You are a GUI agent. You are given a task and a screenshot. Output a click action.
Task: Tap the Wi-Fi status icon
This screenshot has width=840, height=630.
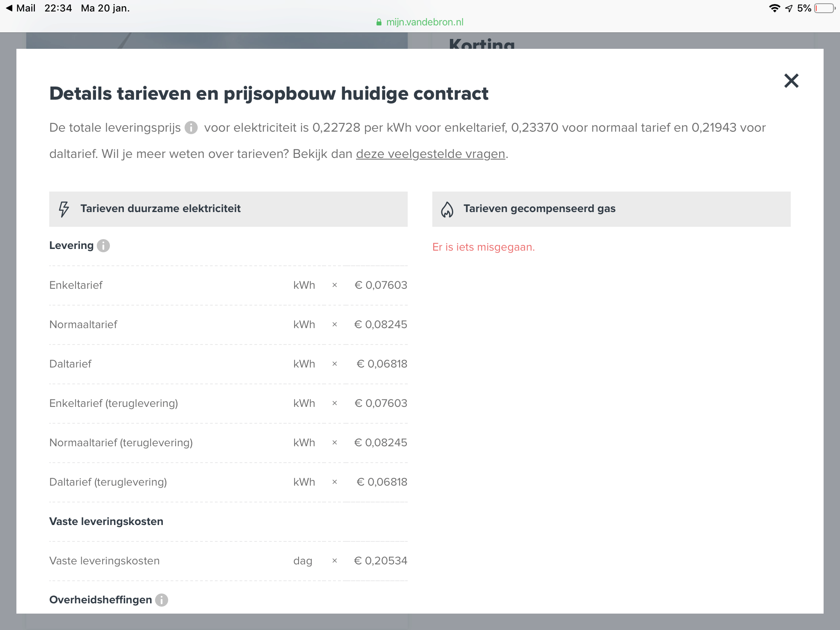[774, 8]
